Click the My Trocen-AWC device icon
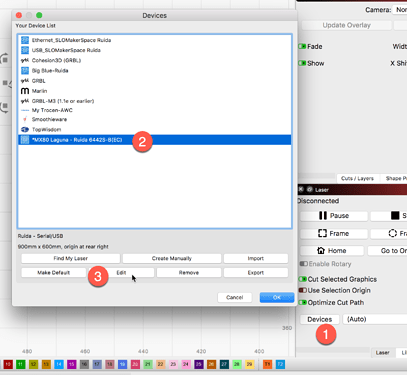The width and height of the screenshot is (407, 375). click(25, 110)
